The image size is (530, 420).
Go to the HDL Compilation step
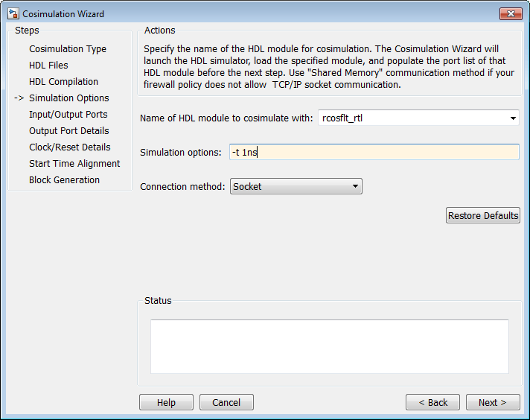63,82
